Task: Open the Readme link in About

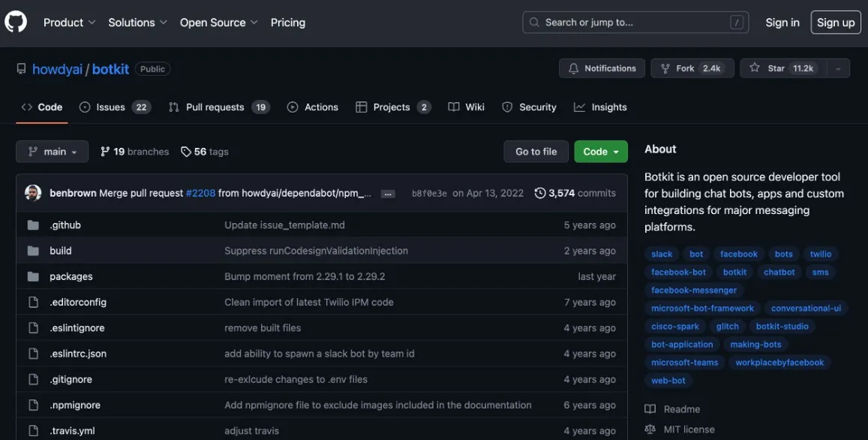Action: [673, 409]
